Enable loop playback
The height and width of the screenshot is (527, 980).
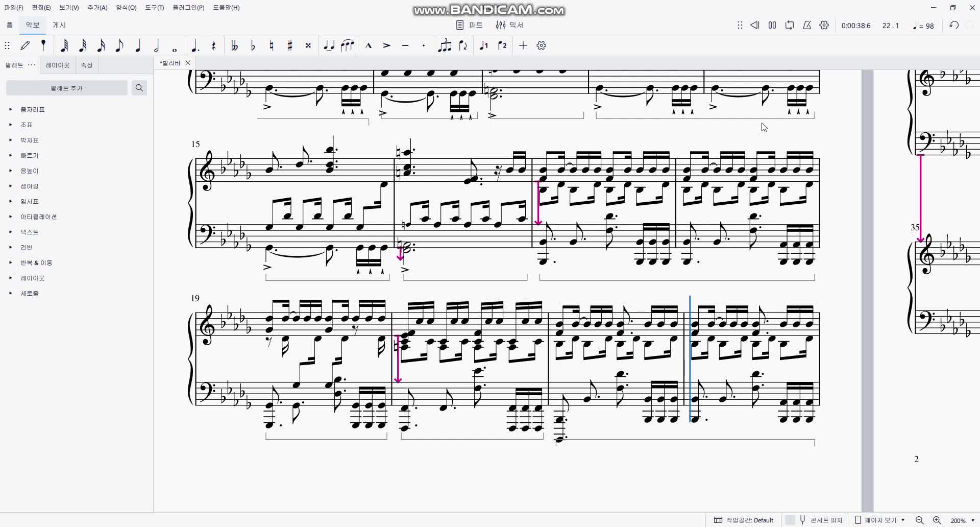[x=790, y=25]
